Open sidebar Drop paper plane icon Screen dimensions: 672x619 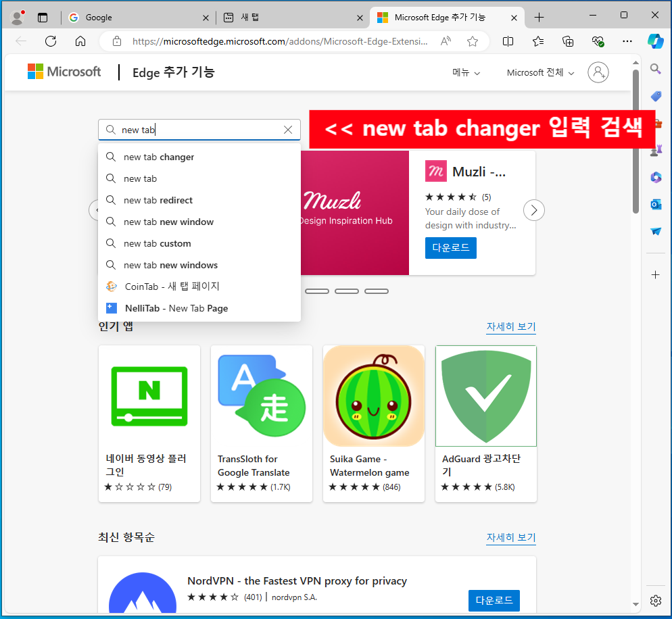(656, 231)
